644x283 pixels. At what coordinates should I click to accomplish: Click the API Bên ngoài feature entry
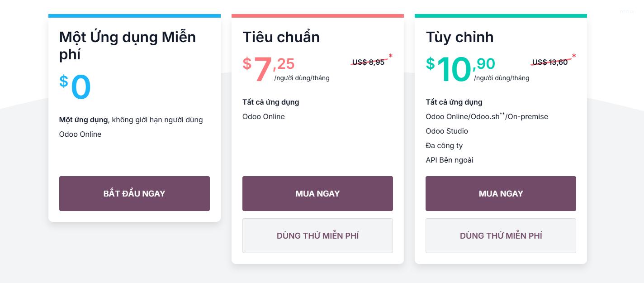point(449,160)
